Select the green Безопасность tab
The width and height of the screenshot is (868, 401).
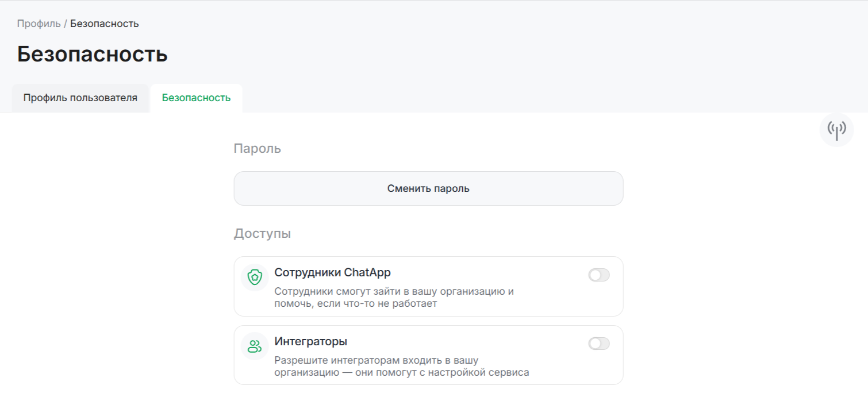(x=196, y=98)
